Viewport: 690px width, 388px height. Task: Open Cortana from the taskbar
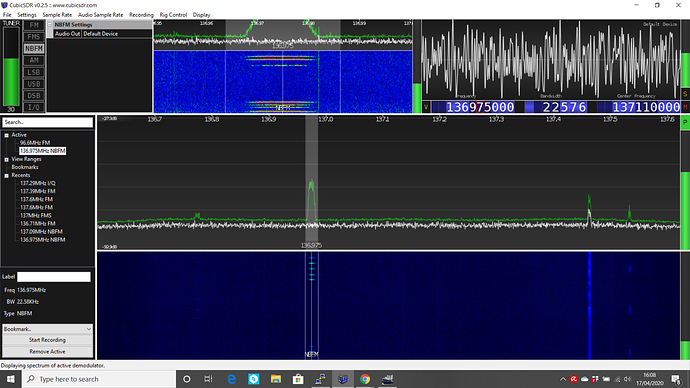[x=187, y=379]
